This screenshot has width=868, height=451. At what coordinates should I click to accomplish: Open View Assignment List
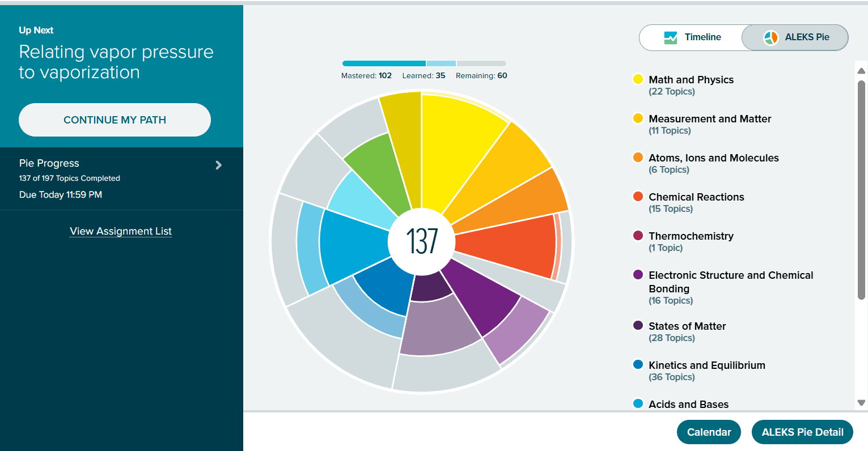[120, 231]
